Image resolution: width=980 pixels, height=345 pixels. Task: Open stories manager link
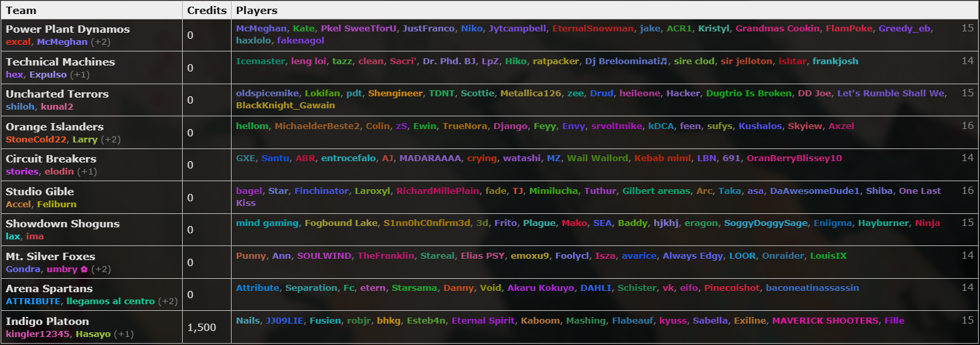tap(22, 171)
